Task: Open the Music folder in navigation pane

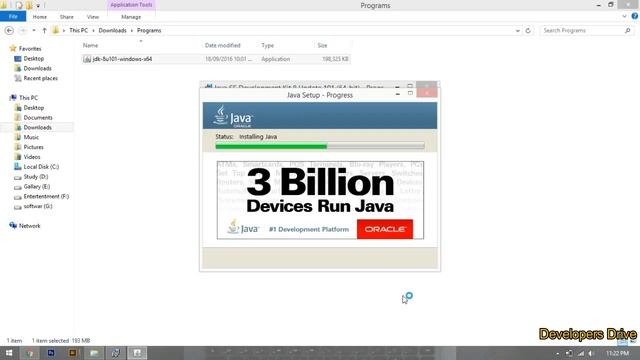Action: (31, 137)
